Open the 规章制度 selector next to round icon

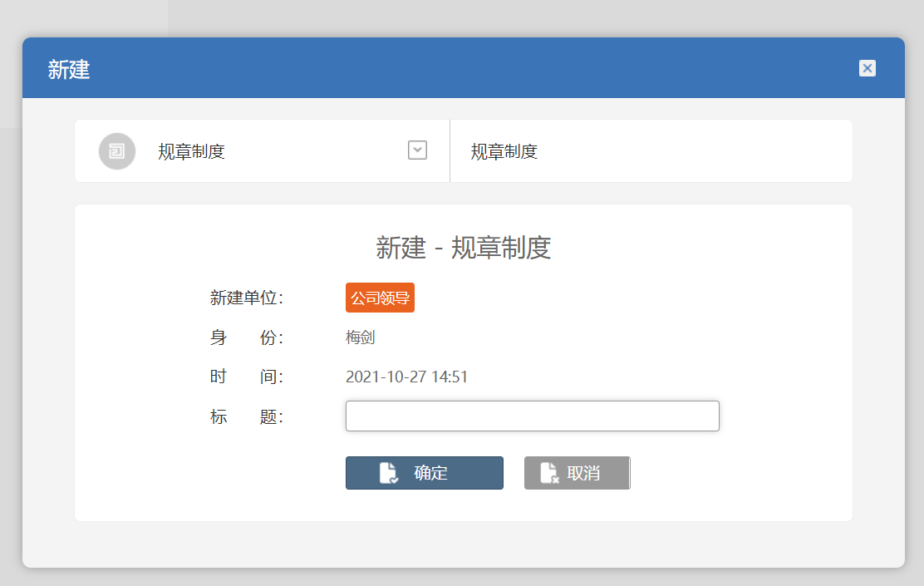192,151
